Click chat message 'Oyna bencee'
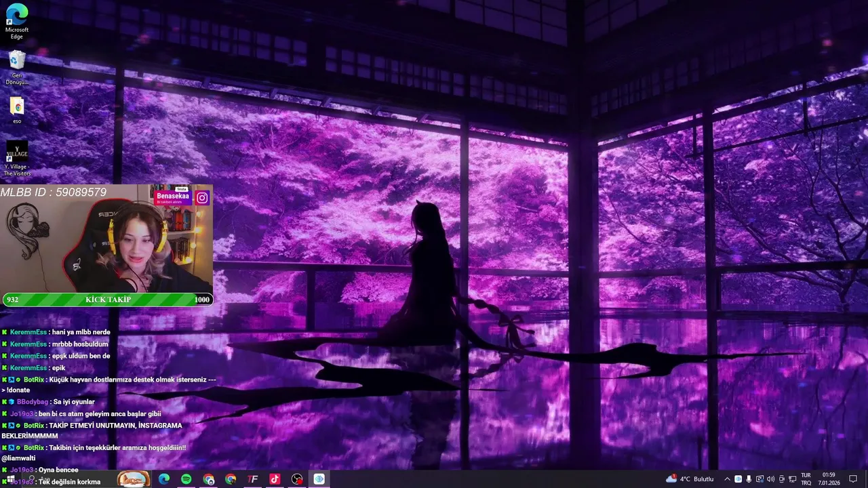 pyautogui.click(x=58, y=470)
